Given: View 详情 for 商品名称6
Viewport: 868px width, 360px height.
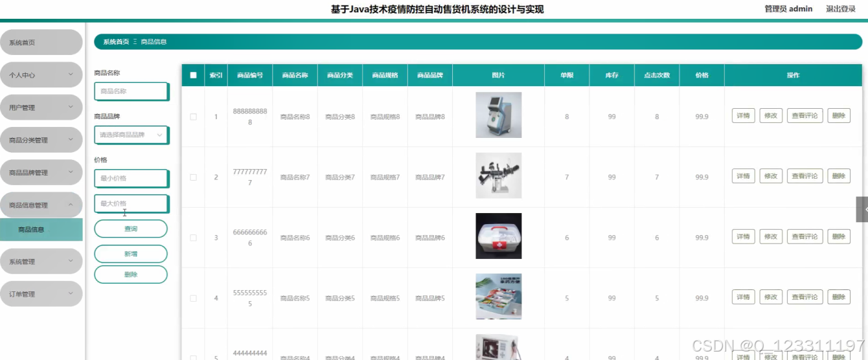Looking at the screenshot, I should click(743, 237).
